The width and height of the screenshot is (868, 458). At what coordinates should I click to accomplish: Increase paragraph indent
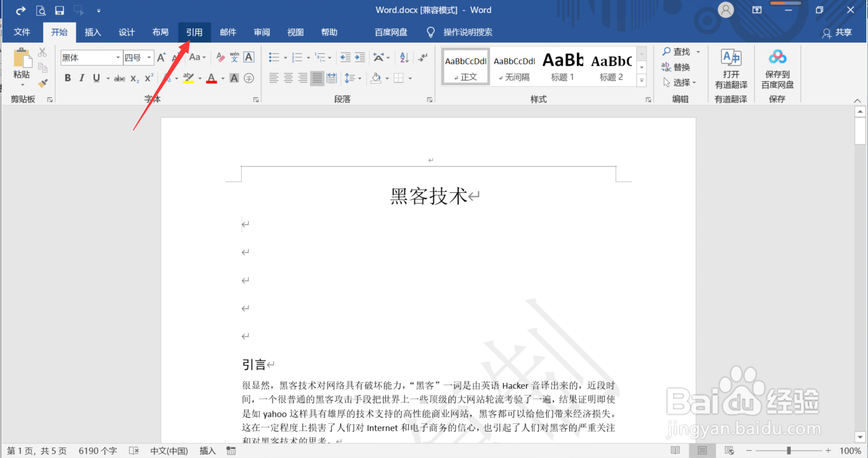pos(360,57)
